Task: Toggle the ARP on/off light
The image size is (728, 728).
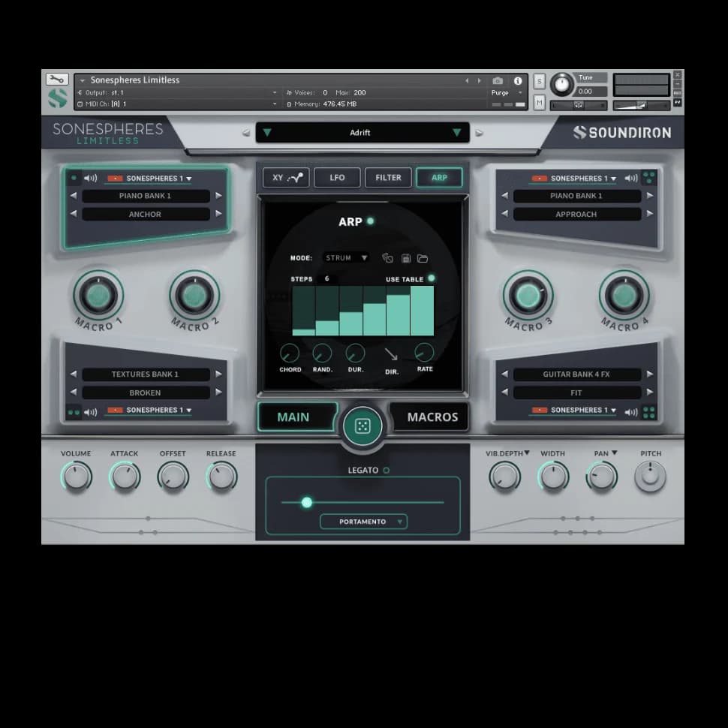Action: (x=370, y=221)
